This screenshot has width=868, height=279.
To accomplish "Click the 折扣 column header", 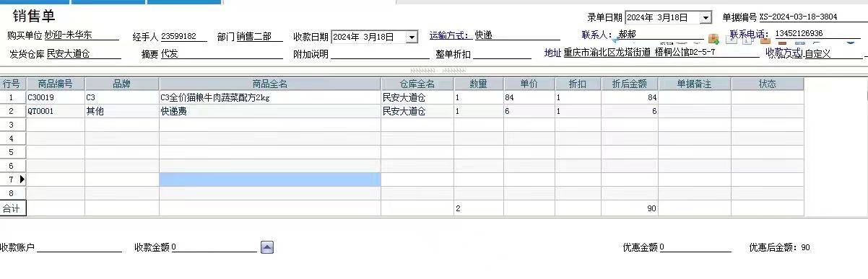I will (x=577, y=84).
